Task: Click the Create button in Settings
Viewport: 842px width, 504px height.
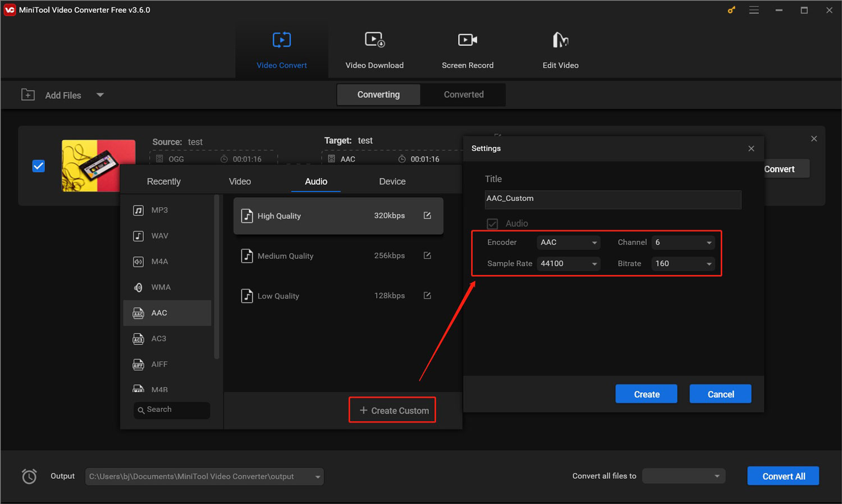Action: point(646,394)
